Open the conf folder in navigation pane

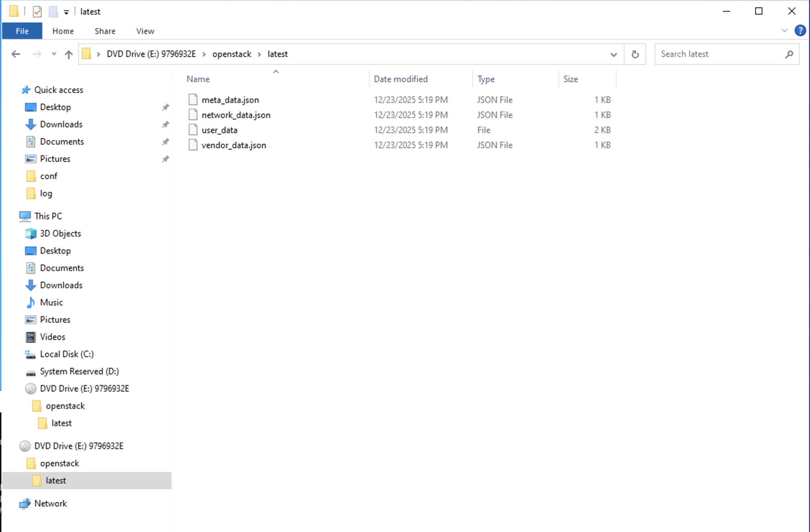49,176
